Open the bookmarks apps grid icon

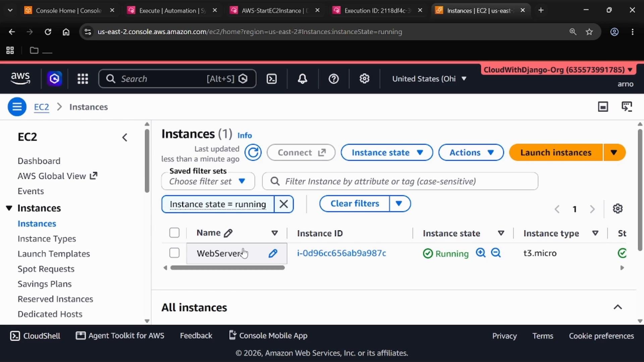pyautogui.click(x=10, y=50)
